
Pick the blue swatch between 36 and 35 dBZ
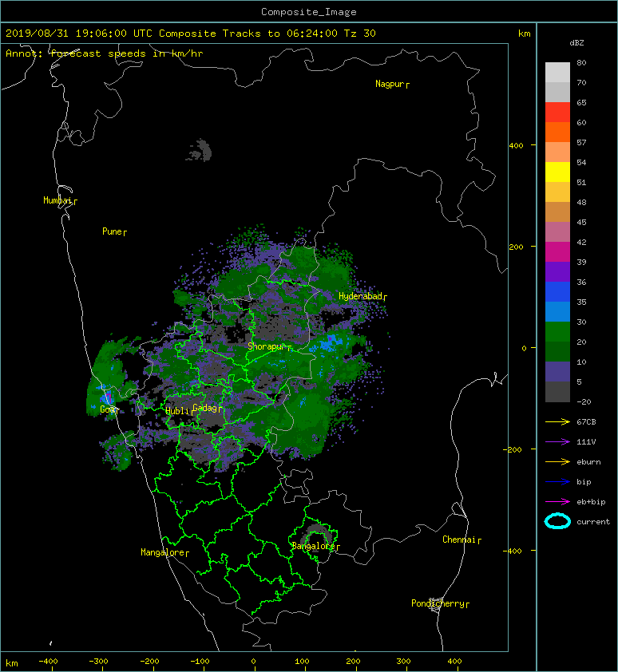(x=557, y=292)
